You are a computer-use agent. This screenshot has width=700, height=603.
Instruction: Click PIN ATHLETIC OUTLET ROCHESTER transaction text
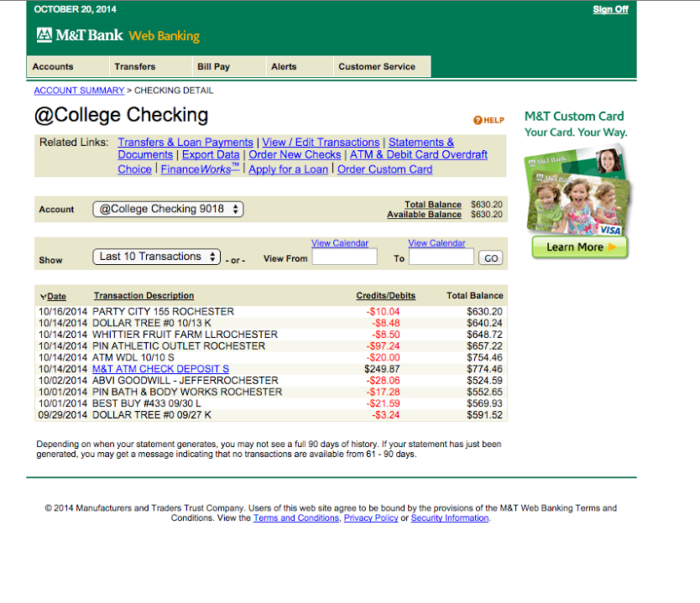[179, 346]
